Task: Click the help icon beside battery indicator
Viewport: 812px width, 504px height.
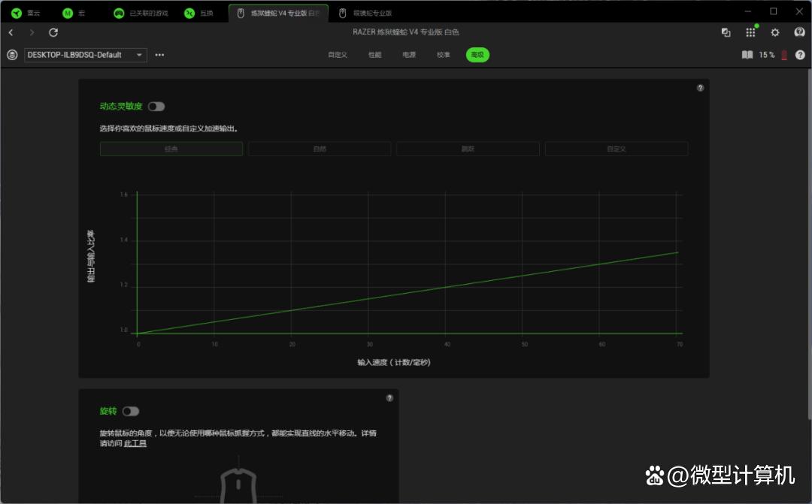Action: tap(800, 55)
